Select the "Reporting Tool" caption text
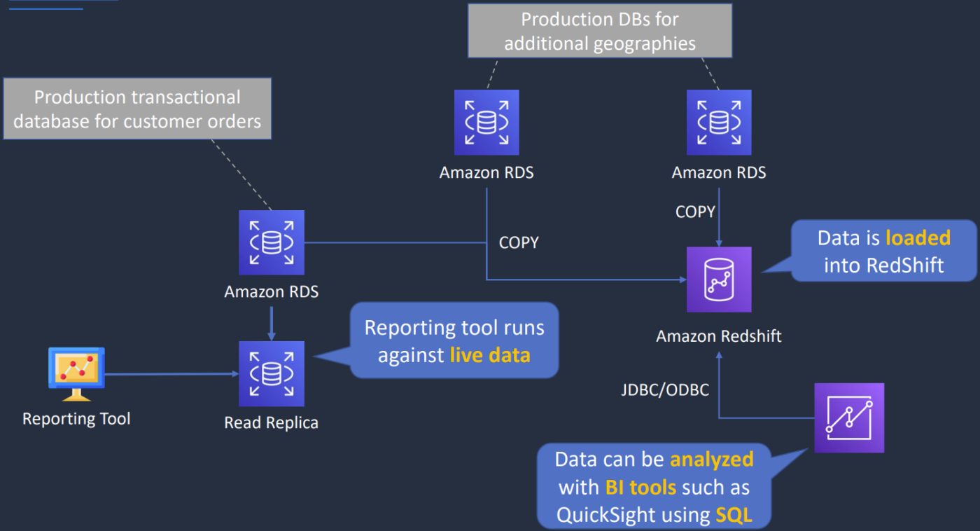The height and width of the screenshot is (531, 980). pos(76,419)
